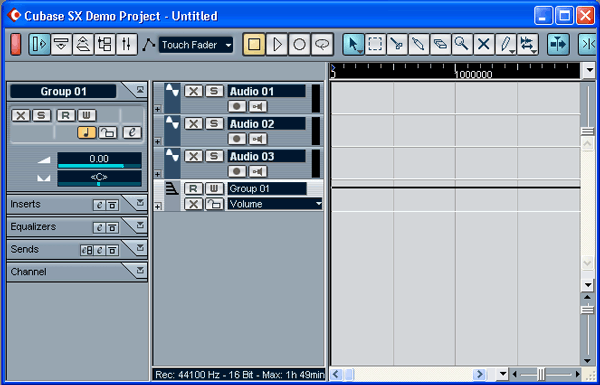Viewport: 600px width, 385px height.
Task: Show automation for Audio 02 track
Action: (x=157, y=142)
